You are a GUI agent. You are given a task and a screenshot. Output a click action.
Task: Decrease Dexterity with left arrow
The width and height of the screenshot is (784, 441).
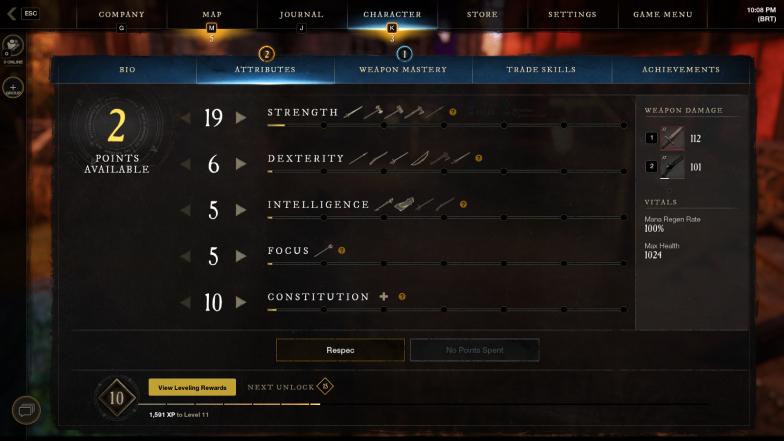[186, 164]
